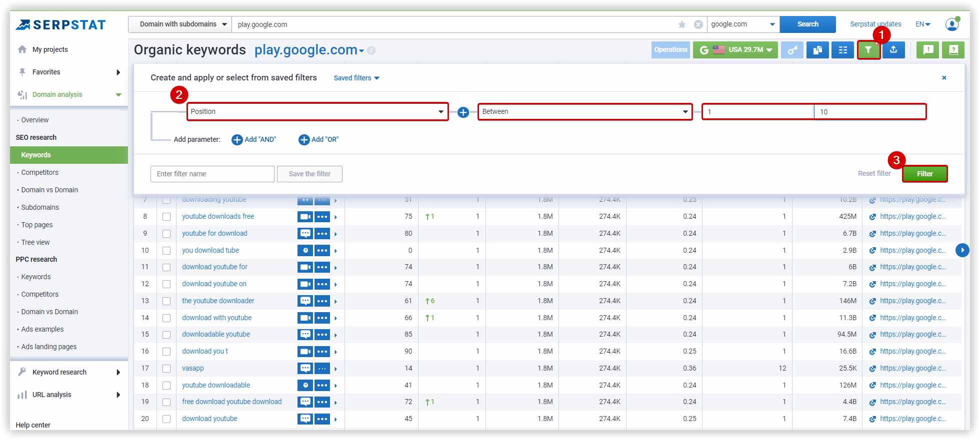Open the Subdomains sidebar item

(40, 208)
